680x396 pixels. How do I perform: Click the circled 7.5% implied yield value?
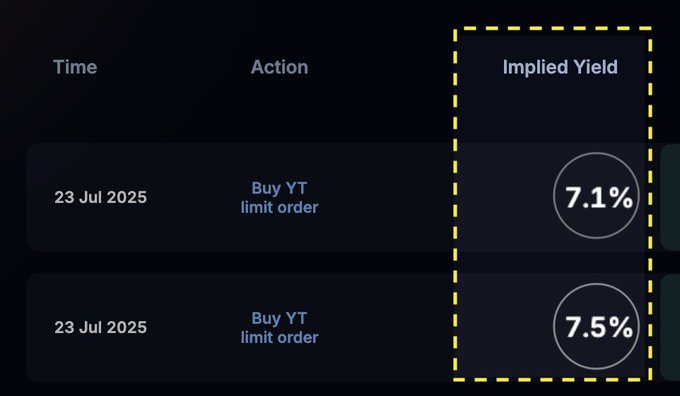click(596, 326)
